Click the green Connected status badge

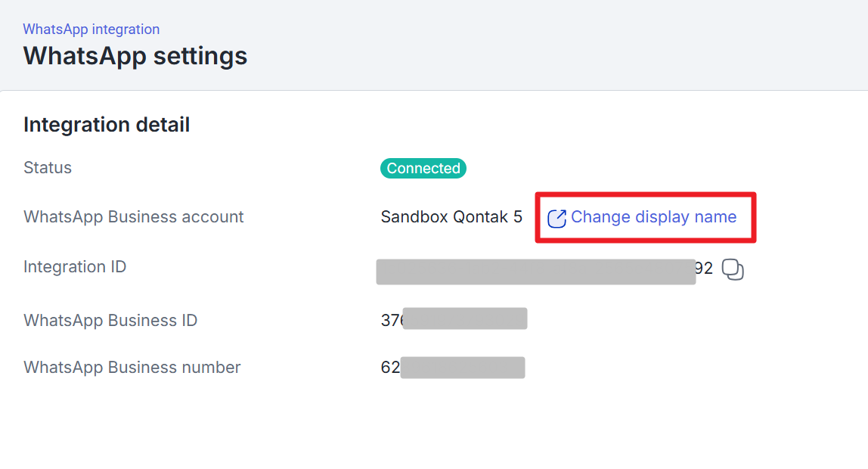(423, 168)
